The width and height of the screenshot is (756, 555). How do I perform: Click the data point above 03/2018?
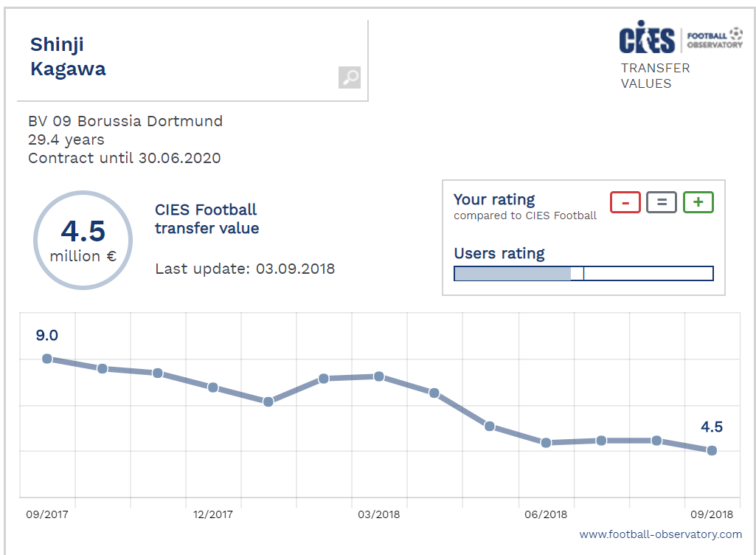[x=379, y=376]
